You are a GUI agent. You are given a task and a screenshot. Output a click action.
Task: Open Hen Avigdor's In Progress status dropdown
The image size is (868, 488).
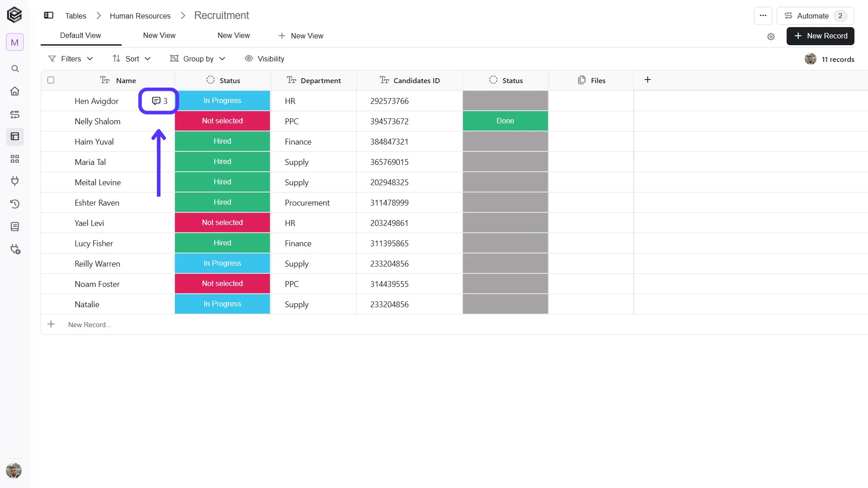222,100
